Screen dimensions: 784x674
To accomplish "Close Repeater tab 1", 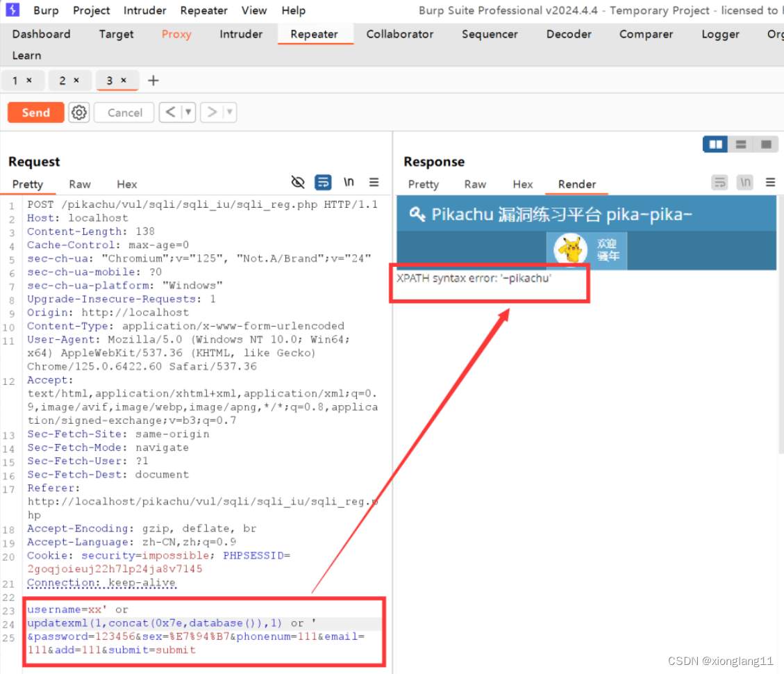I will [29, 80].
